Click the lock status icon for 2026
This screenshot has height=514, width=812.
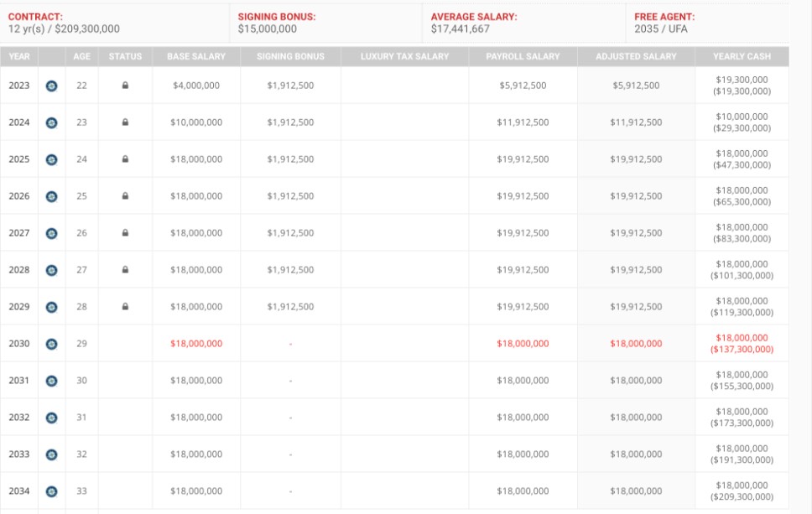click(125, 196)
